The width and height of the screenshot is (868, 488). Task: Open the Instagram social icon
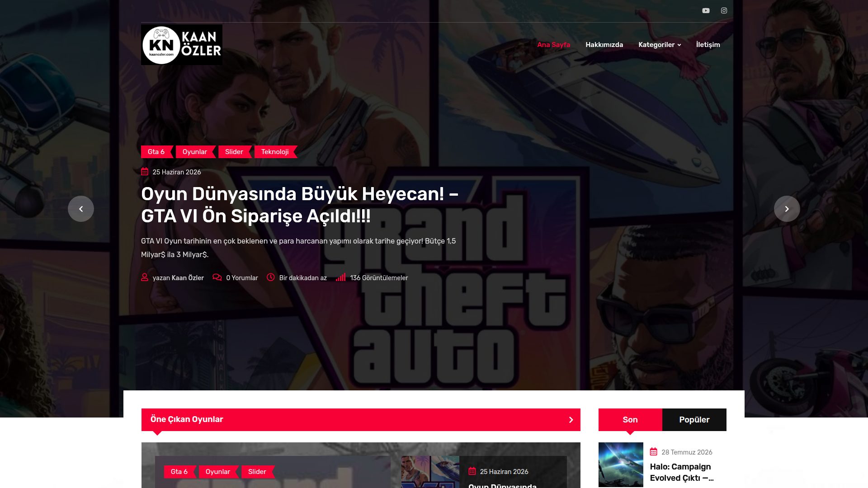(x=724, y=10)
